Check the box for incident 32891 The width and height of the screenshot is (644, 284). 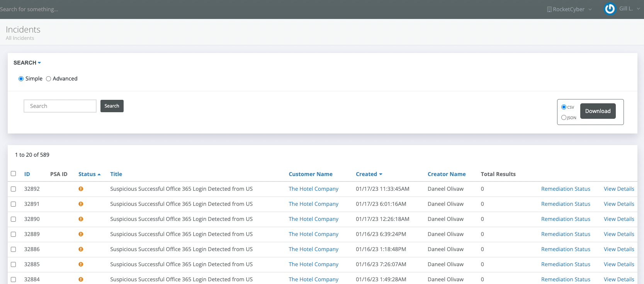[x=14, y=204]
